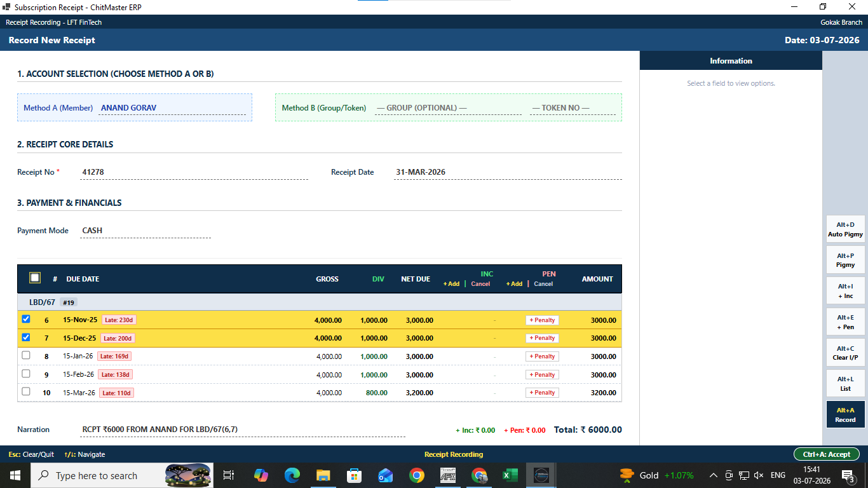
Task: Click into the Receipt No input field
Action: pyautogui.click(x=194, y=172)
